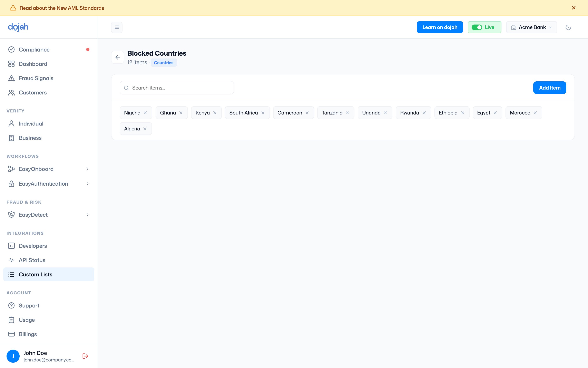This screenshot has width=588, height=368.
Task: Click the dojah logo
Action: pyautogui.click(x=18, y=27)
